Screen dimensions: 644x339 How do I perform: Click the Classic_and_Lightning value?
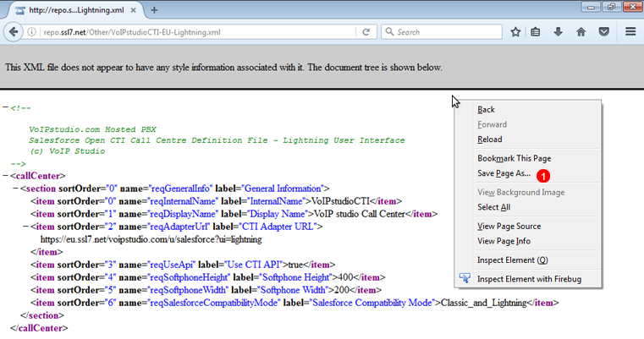point(483,303)
